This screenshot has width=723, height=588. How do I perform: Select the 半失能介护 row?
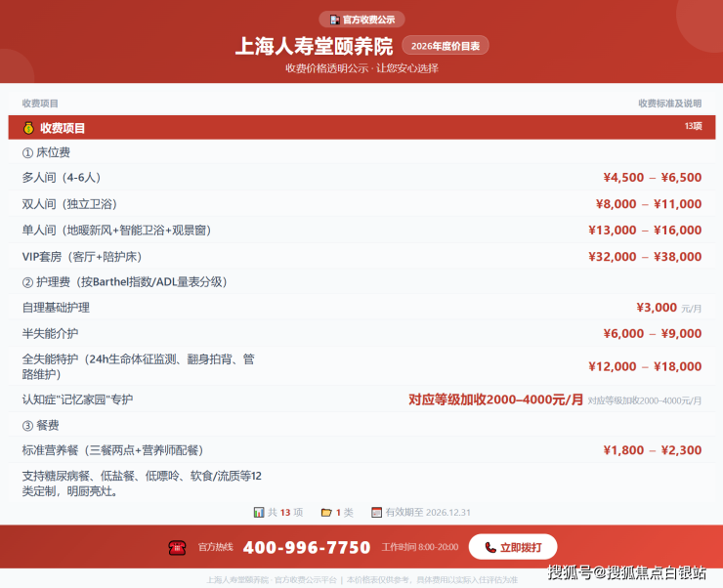361,333
